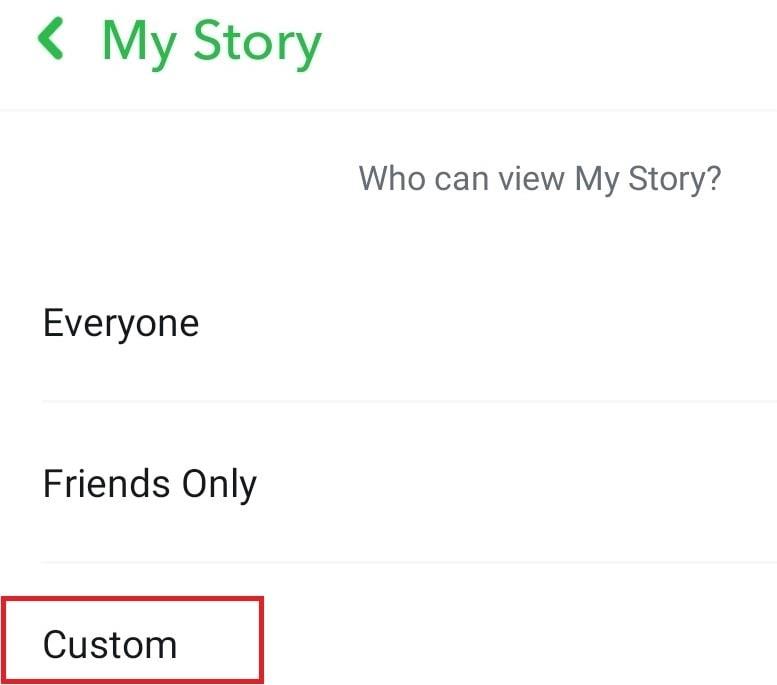777x685 pixels.
Task: Restrict My Story to Friends Only
Action: pos(150,484)
